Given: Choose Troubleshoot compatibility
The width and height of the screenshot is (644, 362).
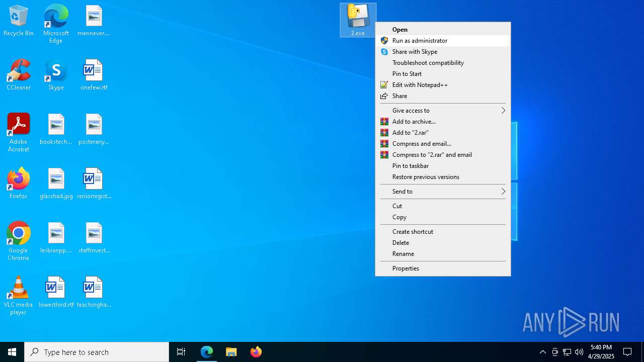Looking at the screenshot, I should pos(443,63).
